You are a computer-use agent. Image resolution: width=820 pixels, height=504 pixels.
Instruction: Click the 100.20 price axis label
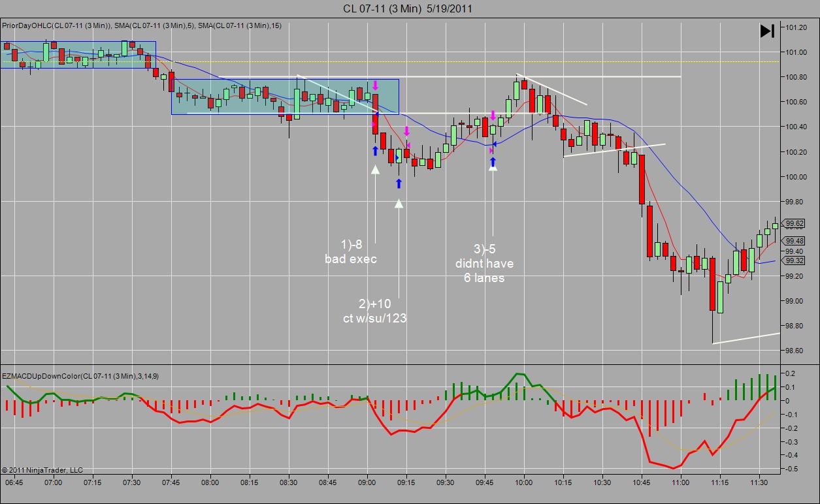(x=795, y=152)
